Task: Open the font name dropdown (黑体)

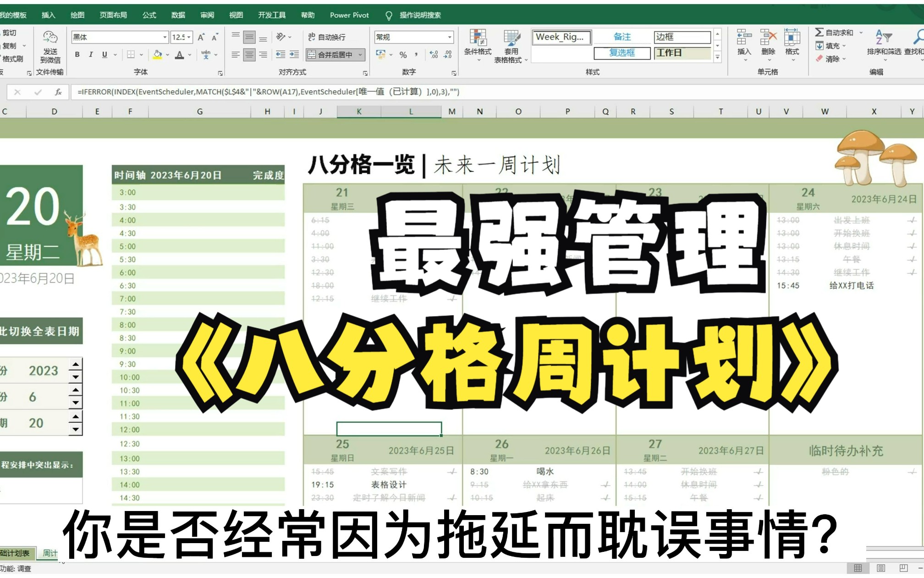Action: pos(165,37)
